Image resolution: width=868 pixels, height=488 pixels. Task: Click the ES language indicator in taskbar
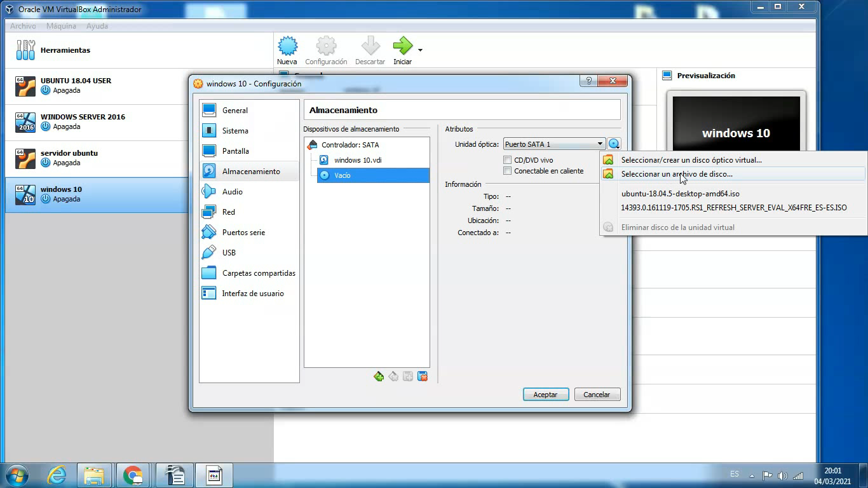(735, 474)
